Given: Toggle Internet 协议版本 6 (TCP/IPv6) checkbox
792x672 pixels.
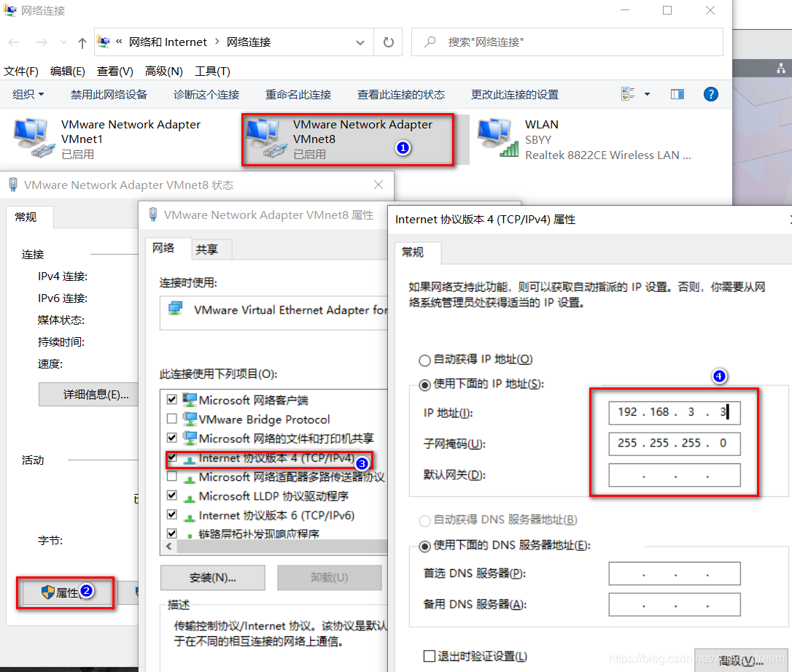Looking at the screenshot, I should point(171,515).
